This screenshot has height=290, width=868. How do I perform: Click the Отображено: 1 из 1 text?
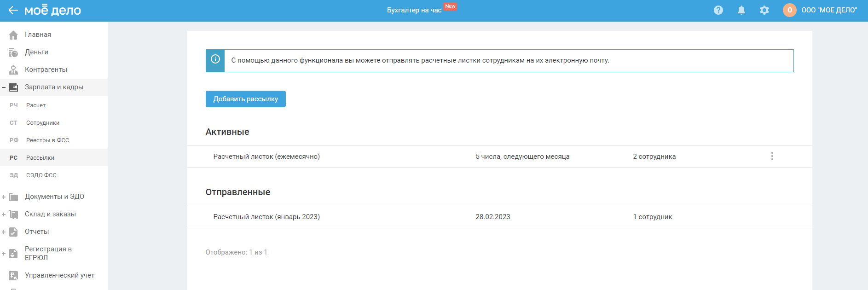(x=236, y=252)
